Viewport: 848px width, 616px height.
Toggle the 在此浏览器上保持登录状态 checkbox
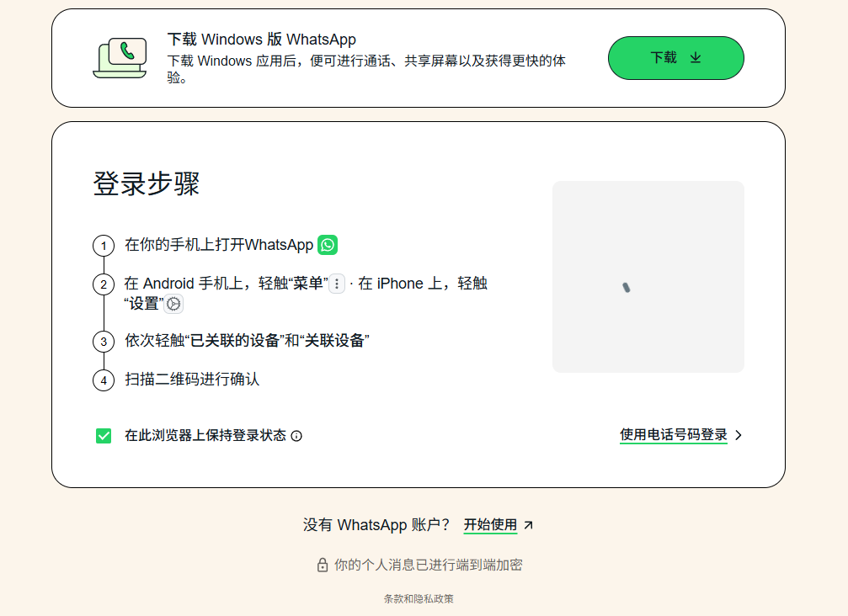pos(104,436)
